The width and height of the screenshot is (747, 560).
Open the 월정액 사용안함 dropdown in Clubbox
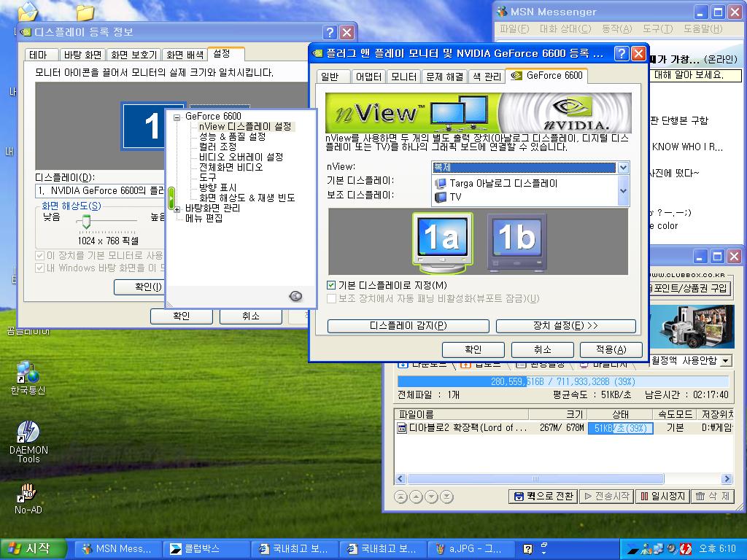click(x=725, y=361)
